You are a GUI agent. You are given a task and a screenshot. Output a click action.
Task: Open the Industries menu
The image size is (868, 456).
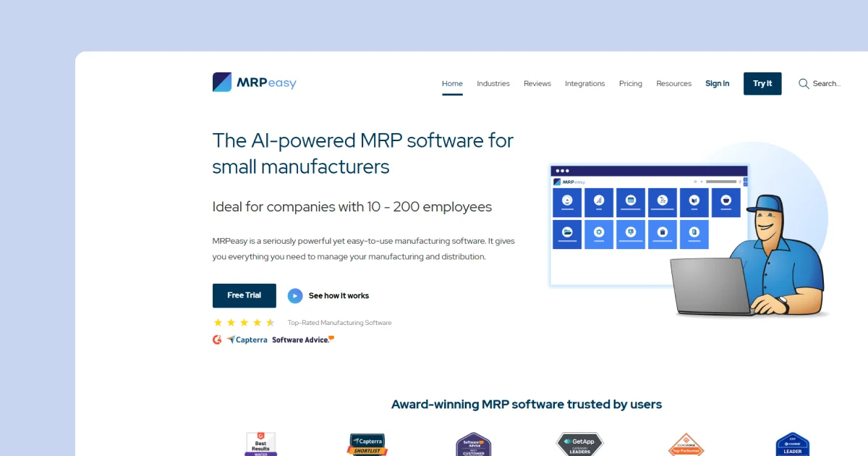coord(493,83)
